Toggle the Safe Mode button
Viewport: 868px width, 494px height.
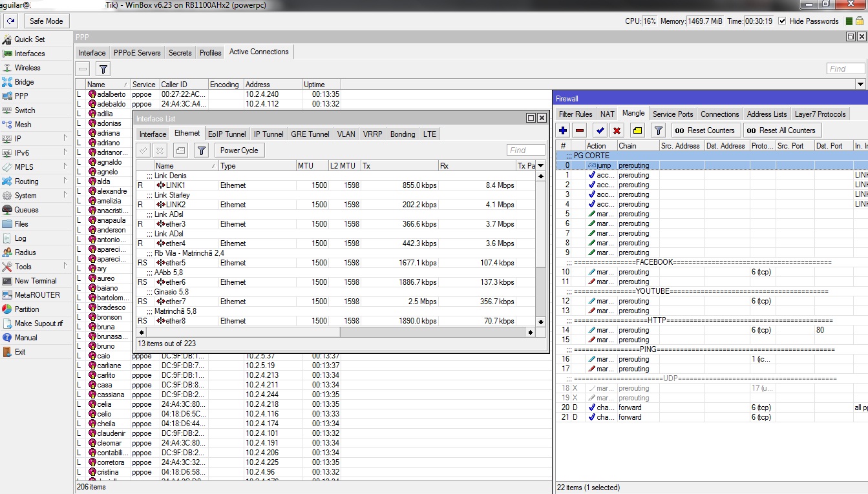46,21
